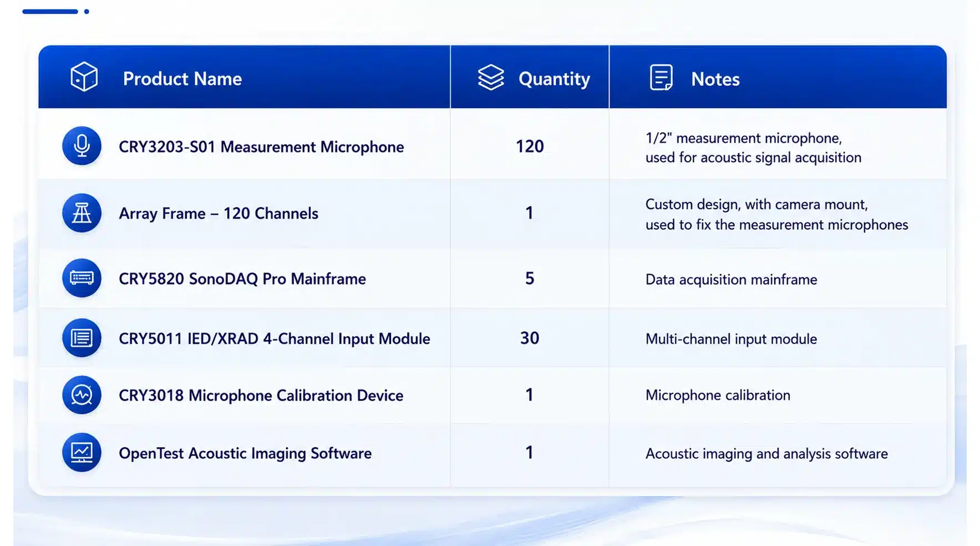Screen dimensions: 980x546
Task: Click the tripod frame icon for Array Frame
Action: point(82,213)
